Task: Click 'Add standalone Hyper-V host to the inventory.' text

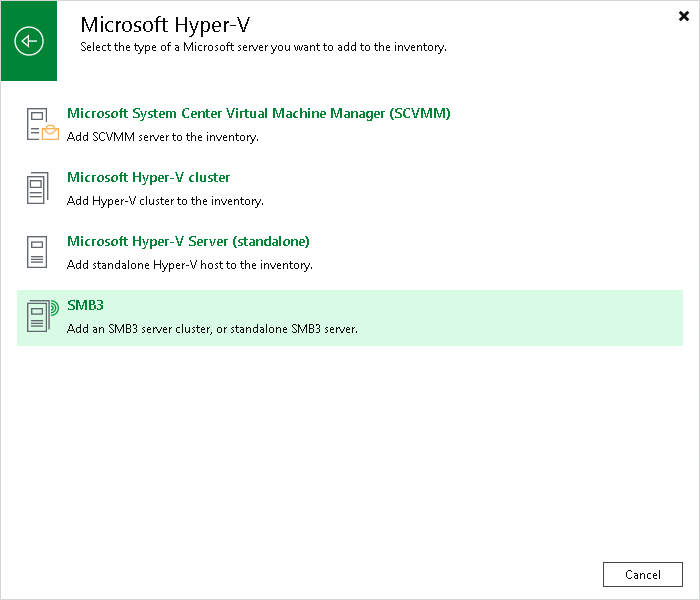Action: [x=190, y=265]
